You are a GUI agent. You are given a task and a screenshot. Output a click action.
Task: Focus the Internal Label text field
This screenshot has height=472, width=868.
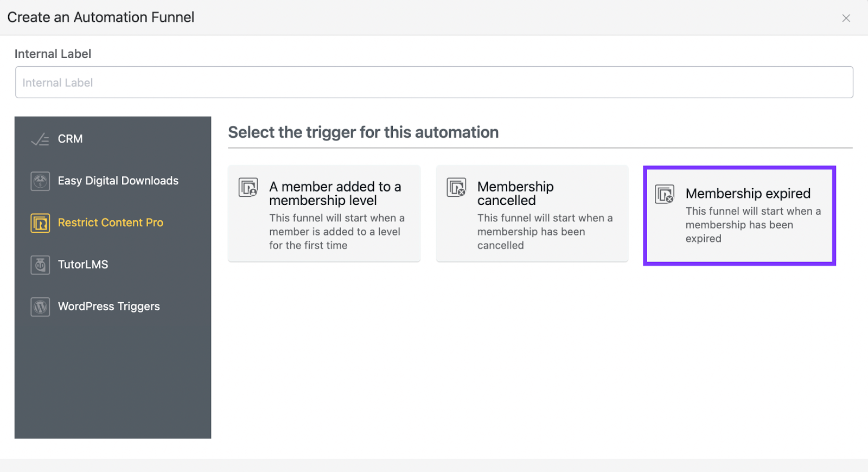pos(434,82)
